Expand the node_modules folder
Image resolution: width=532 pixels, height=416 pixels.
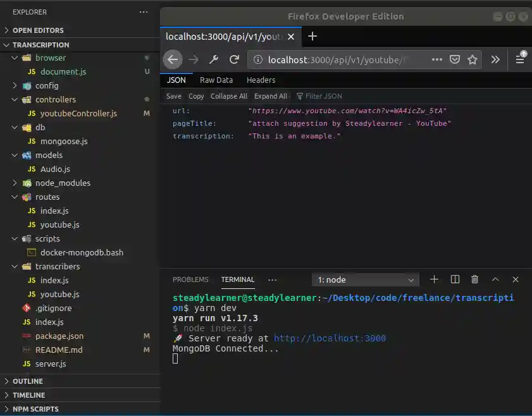62,183
